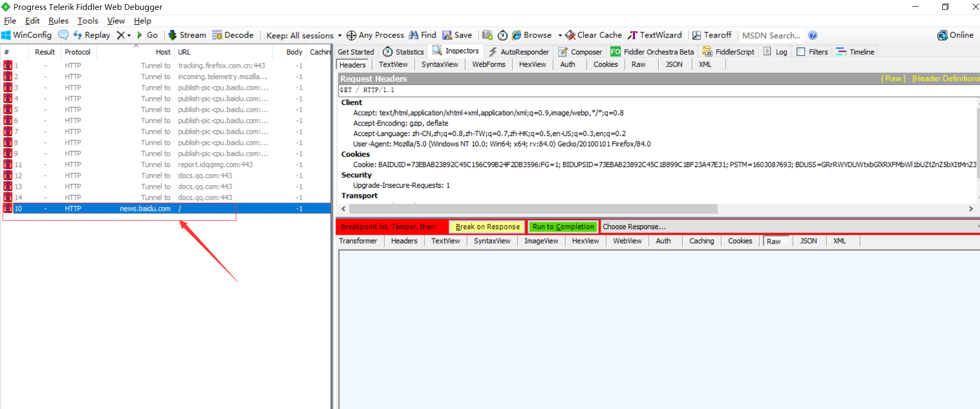Resume sessions with Go button
The height and width of the screenshot is (409, 980).
[x=147, y=35]
